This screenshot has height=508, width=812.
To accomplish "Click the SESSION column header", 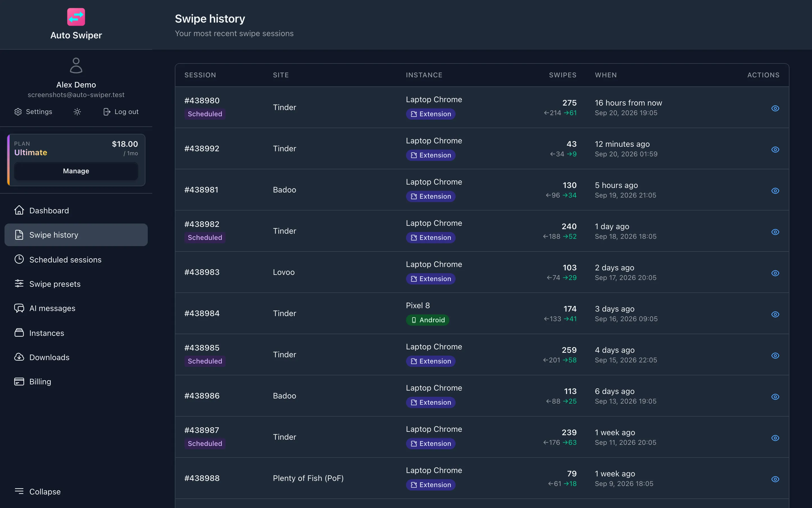I will [x=200, y=75].
